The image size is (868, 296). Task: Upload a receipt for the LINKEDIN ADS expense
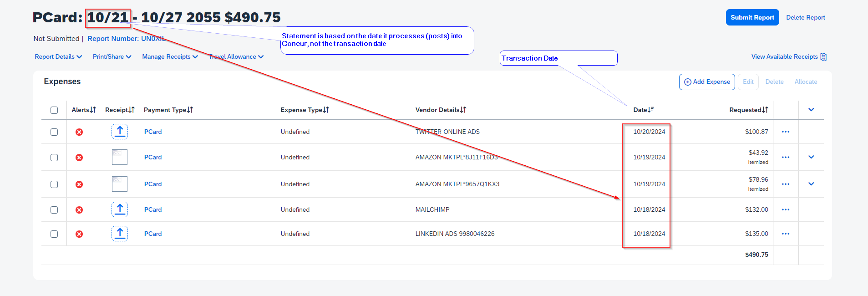click(119, 234)
